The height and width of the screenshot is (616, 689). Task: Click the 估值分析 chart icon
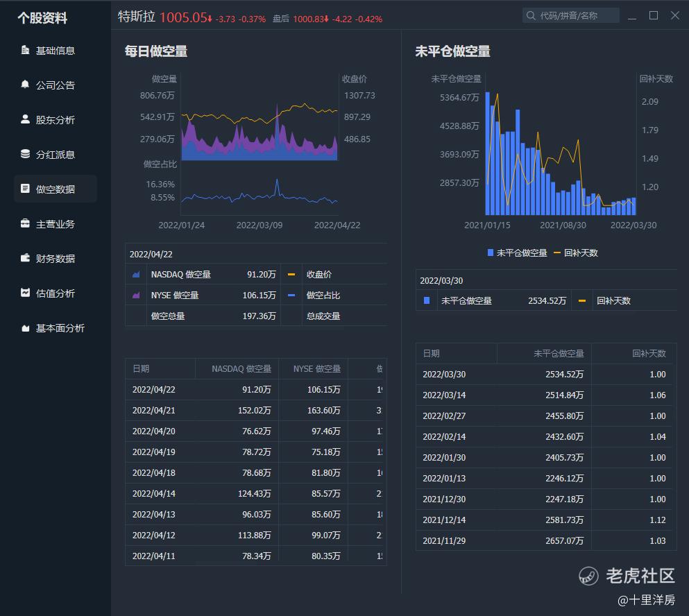[25, 293]
